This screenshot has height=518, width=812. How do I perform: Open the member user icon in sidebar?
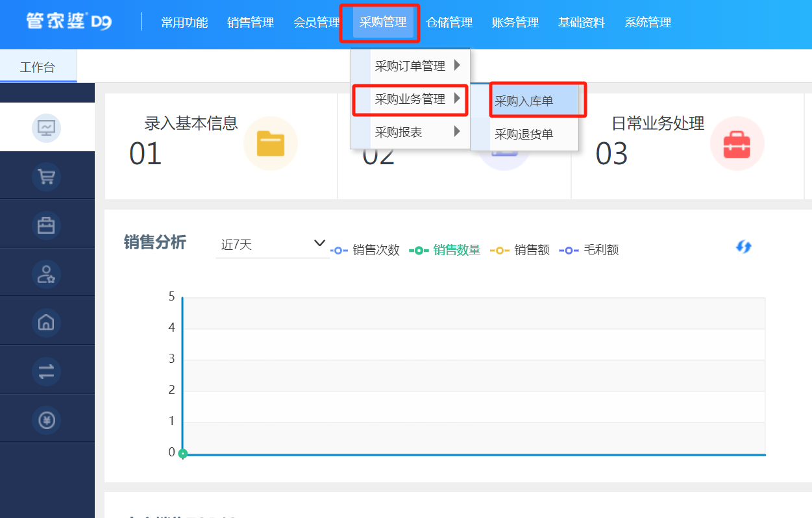pos(46,274)
